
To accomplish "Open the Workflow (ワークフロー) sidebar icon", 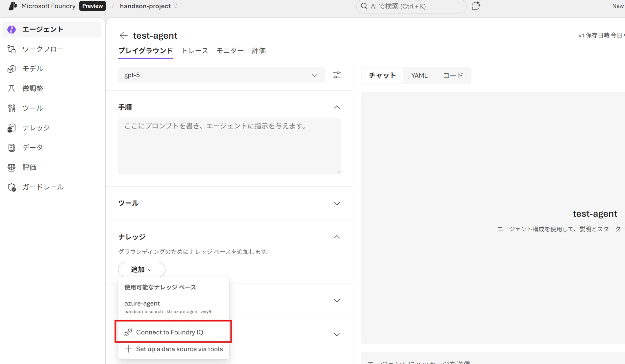I will click(x=12, y=49).
